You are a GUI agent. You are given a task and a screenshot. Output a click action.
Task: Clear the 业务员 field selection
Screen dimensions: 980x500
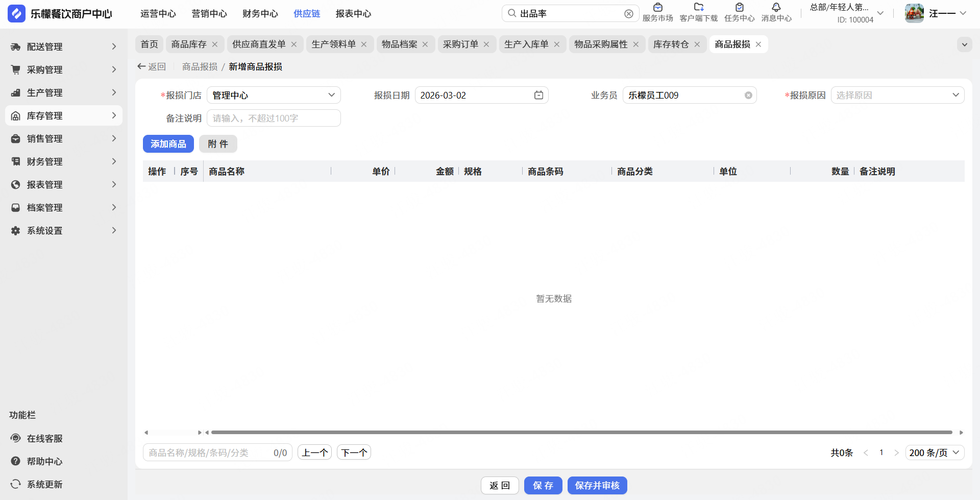point(748,96)
